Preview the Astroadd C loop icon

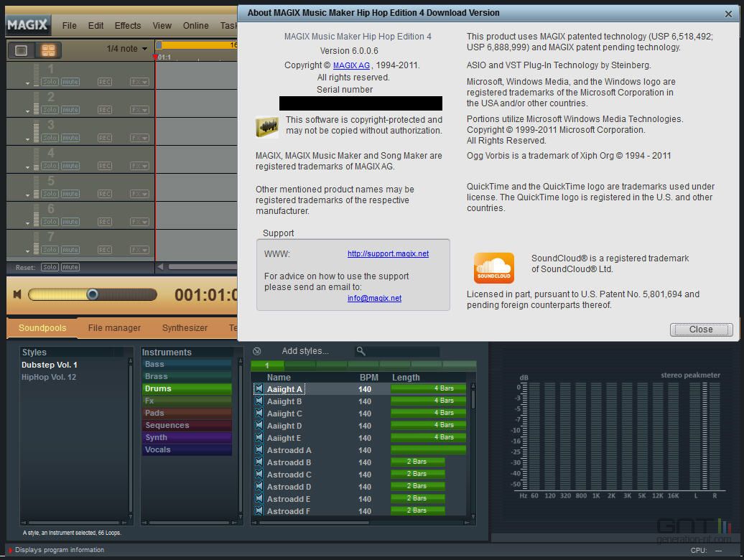click(x=259, y=475)
